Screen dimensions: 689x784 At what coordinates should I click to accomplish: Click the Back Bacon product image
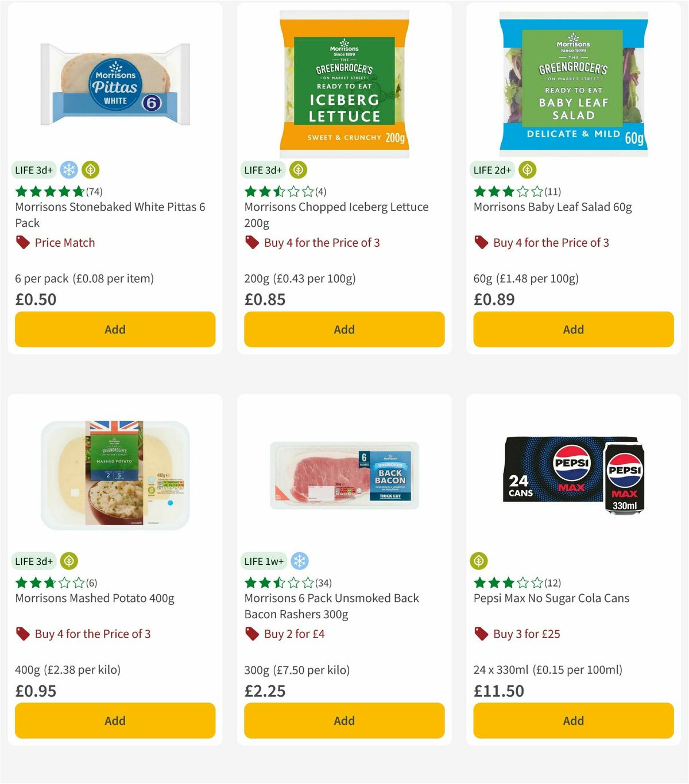coord(343,478)
